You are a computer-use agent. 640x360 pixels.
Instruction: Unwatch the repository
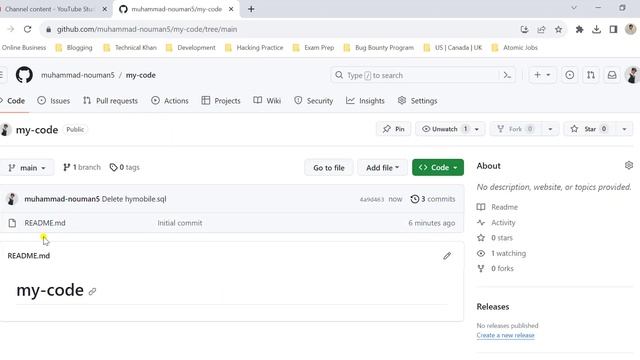click(444, 129)
